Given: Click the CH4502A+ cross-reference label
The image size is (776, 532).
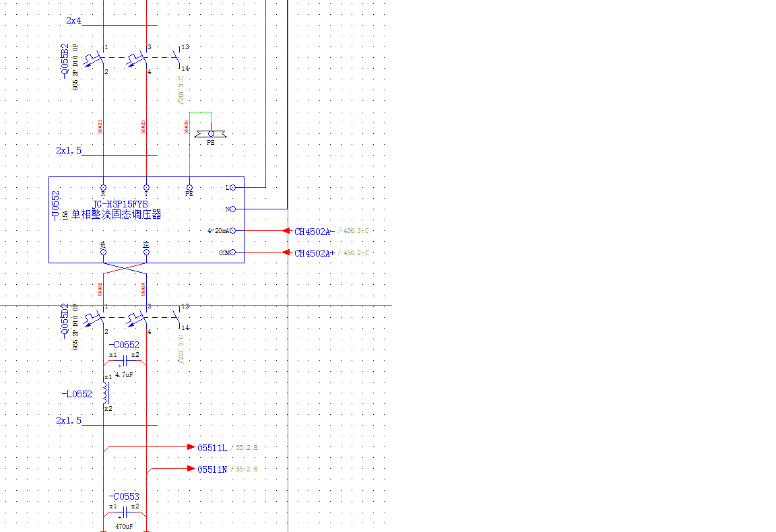Looking at the screenshot, I should (314, 253).
